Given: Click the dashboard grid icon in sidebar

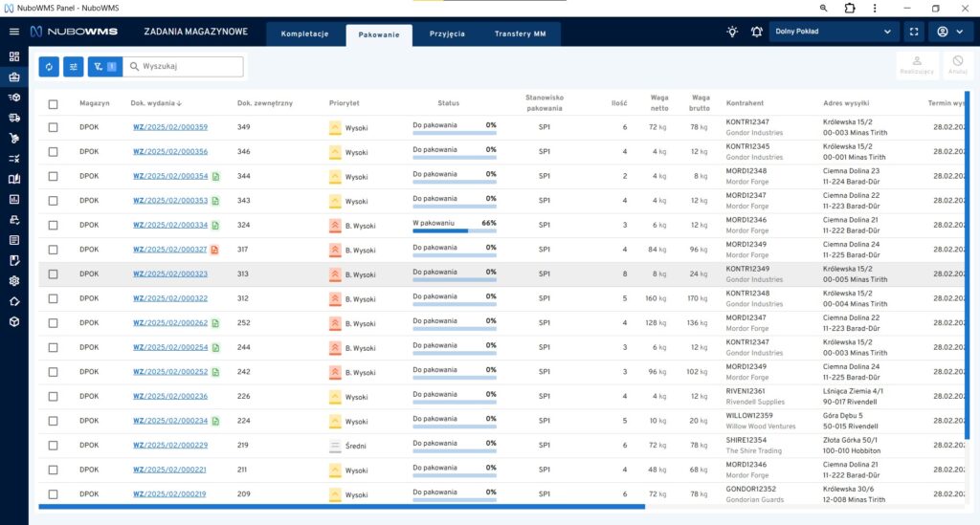Looking at the screenshot, I should coord(14,56).
